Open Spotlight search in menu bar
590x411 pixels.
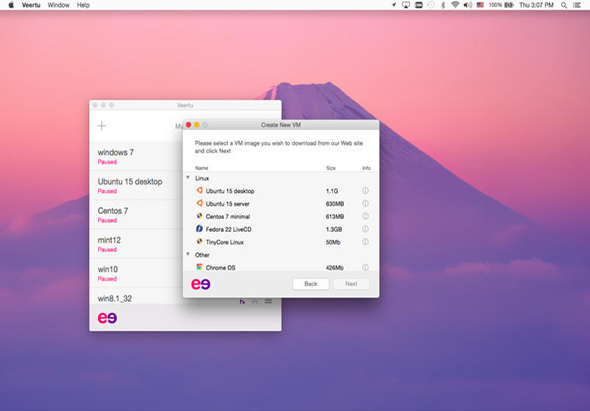564,5
